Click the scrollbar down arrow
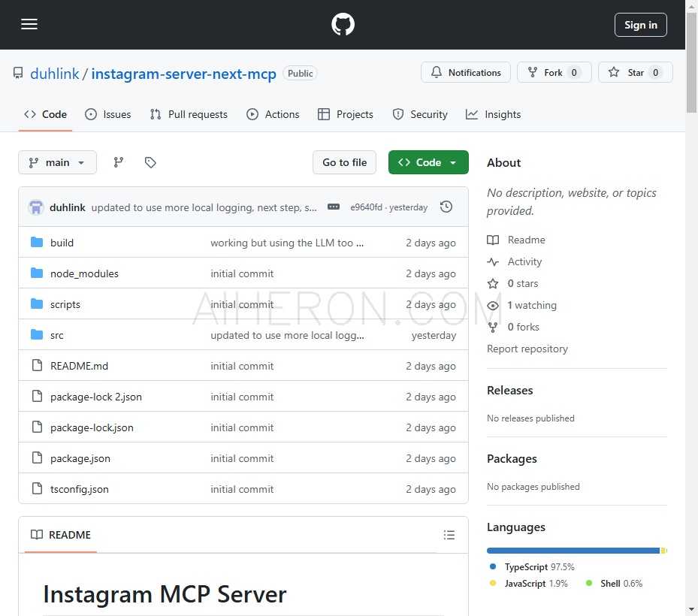 691,610
